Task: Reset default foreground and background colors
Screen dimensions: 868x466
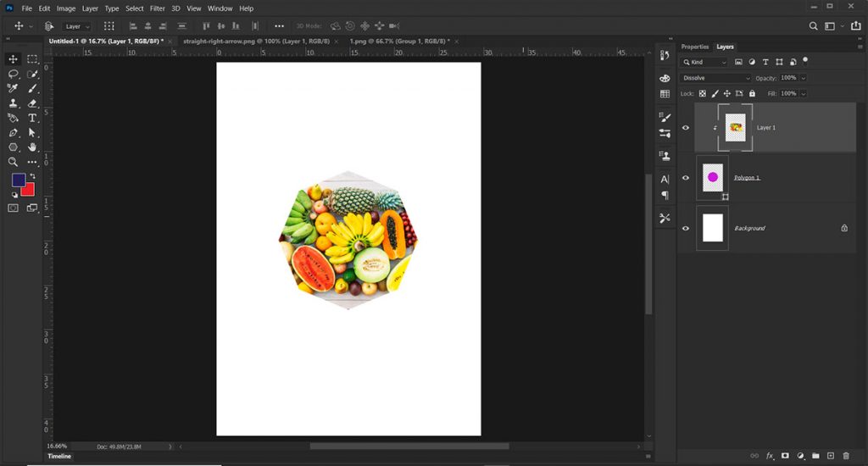Action: (x=14, y=195)
